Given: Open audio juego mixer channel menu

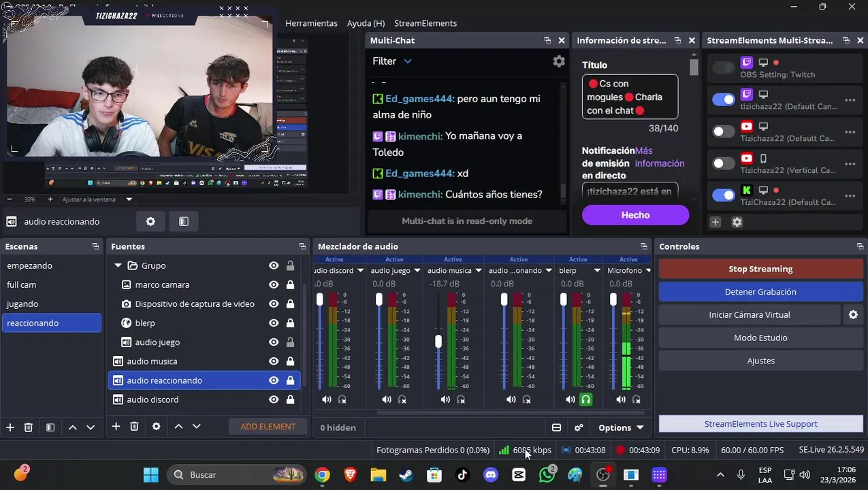Looking at the screenshot, I should pyautogui.click(x=417, y=270).
